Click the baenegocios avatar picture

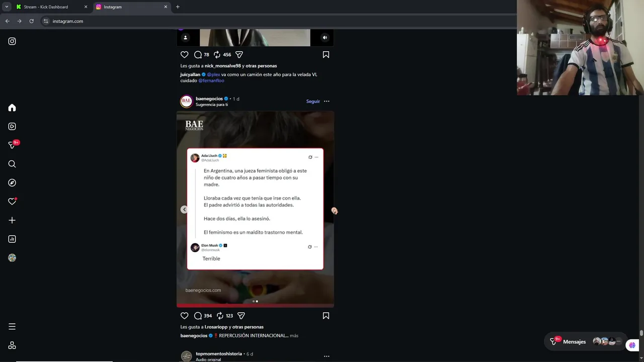click(x=186, y=101)
